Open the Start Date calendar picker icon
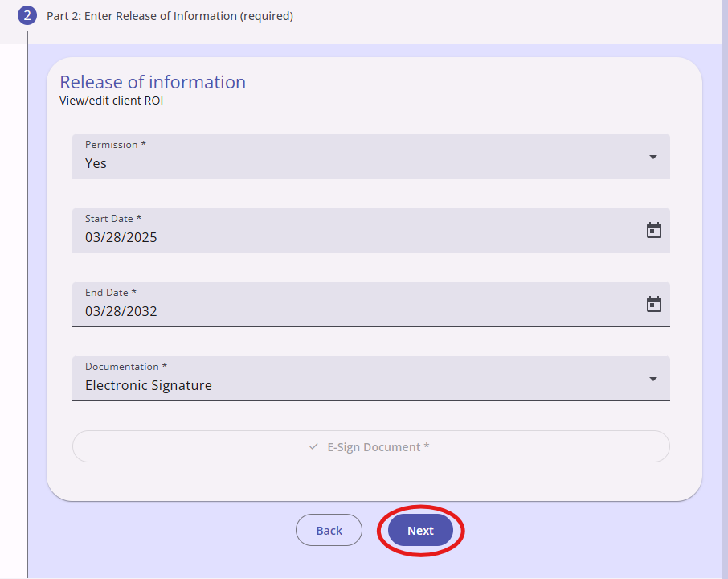Image resolution: width=728 pixels, height=579 pixels. pos(654,231)
